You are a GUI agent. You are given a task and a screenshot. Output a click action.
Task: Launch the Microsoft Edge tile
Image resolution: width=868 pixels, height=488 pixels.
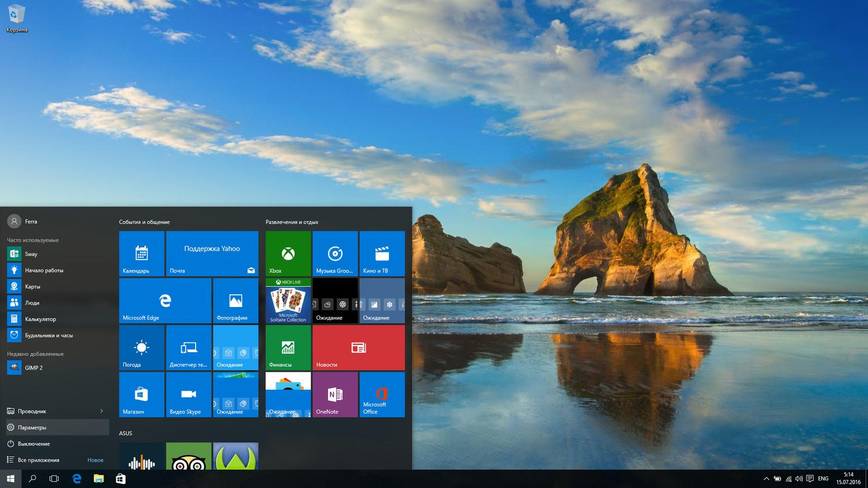pos(165,301)
